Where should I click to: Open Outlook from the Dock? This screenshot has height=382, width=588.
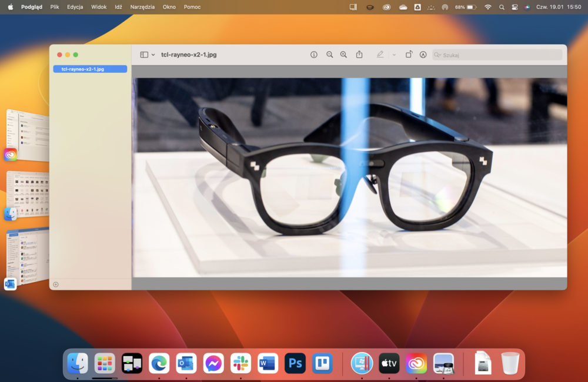coord(186,363)
